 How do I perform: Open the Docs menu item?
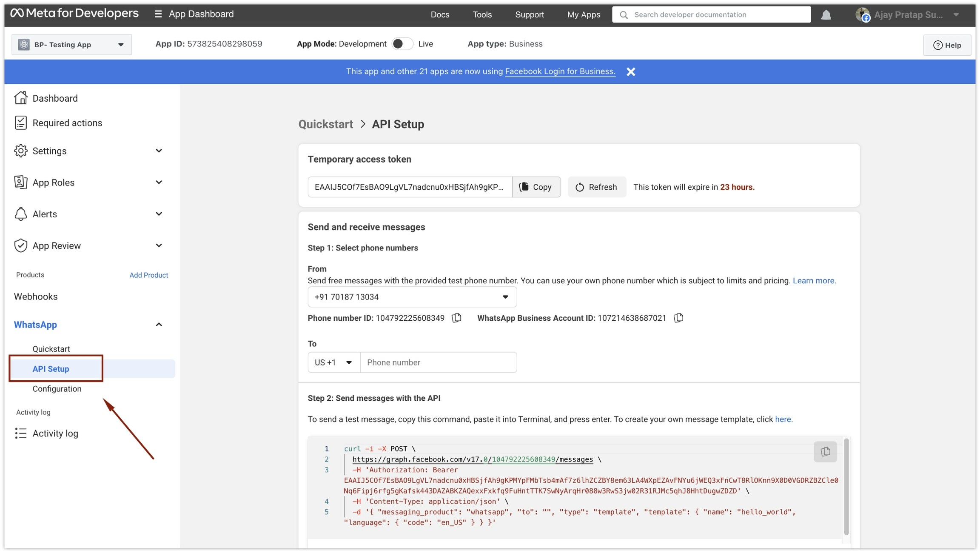pyautogui.click(x=440, y=14)
